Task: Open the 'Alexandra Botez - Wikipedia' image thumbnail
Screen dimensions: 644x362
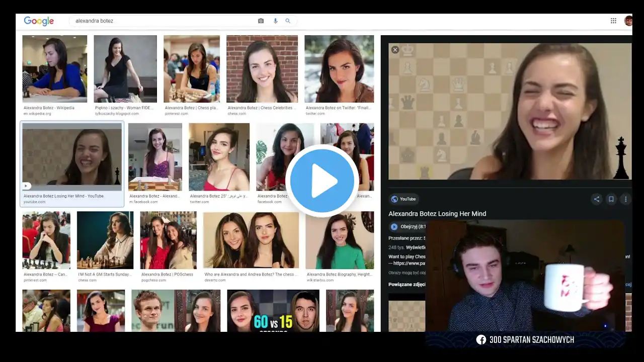Action: [54, 69]
